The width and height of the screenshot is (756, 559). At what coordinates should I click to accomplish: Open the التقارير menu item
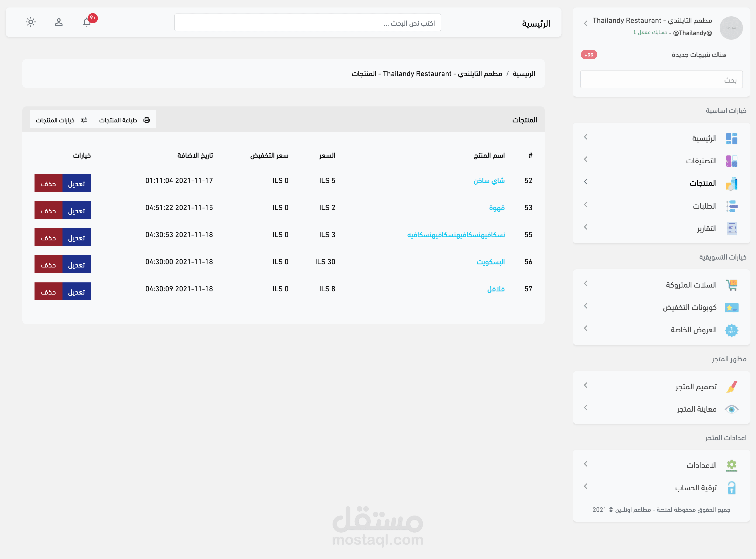(x=707, y=229)
